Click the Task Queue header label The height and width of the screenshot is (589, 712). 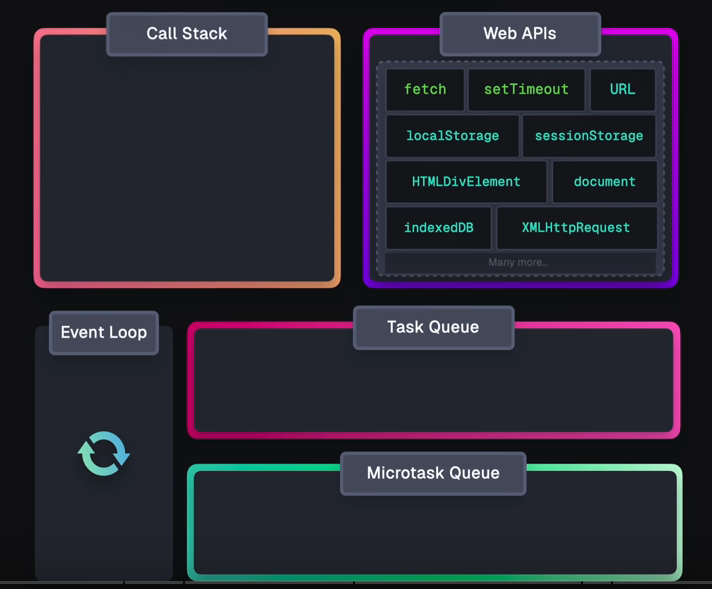[433, 328]
